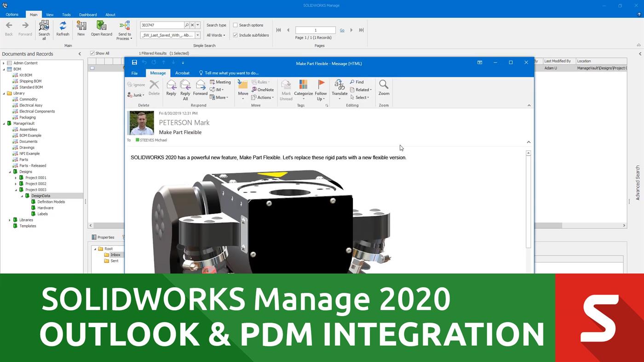The image size is (644, 362).
Task: Forward the email via the Forward icon
Action: (200, 88)
